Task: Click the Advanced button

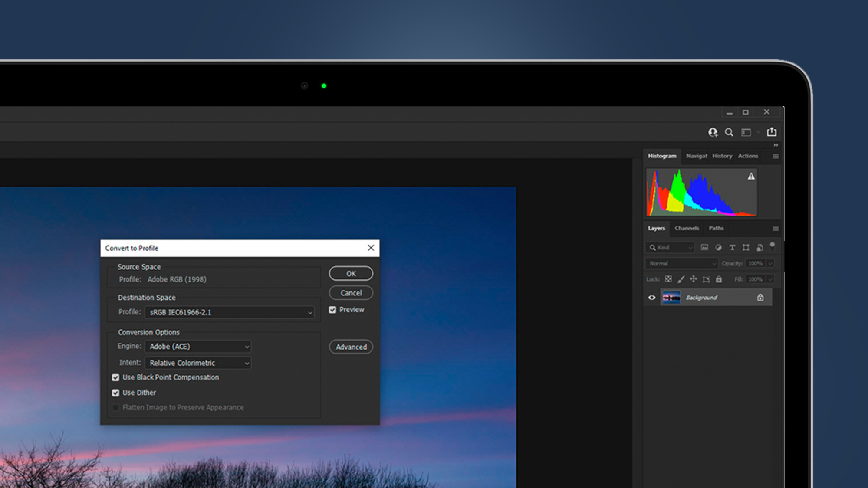Action: [351, 347]
